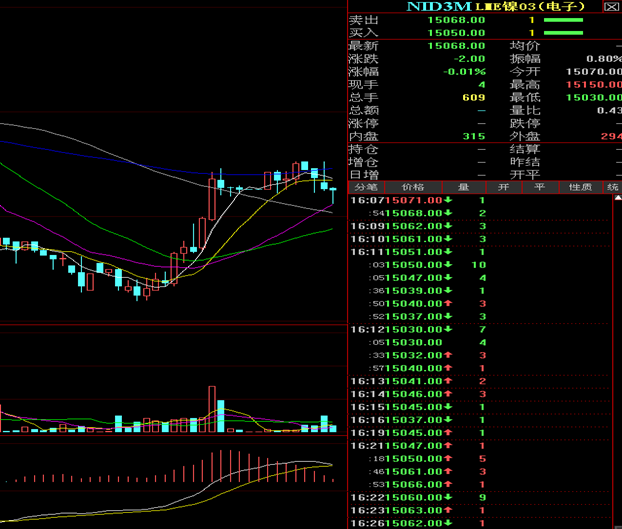Click the 昨结 label
This screenshot has height=529, width=622.
[x=525, y=162]
